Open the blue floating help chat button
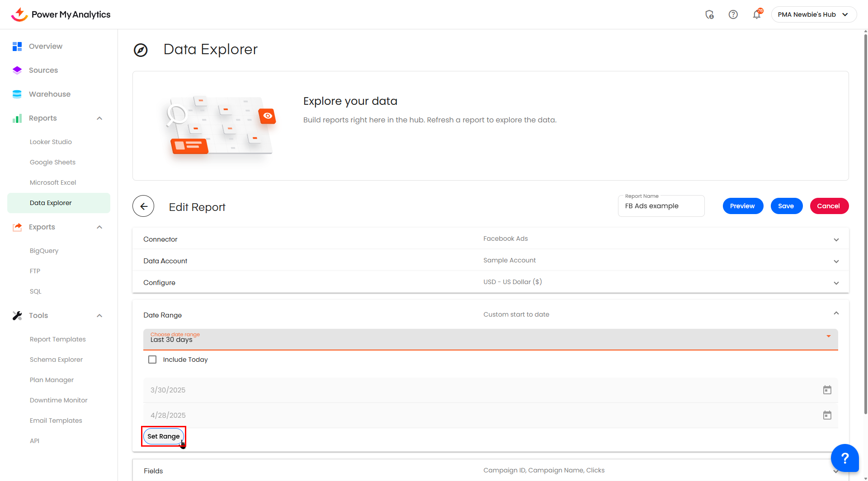This screenshot has height=481, width=868. pos(844,458)
